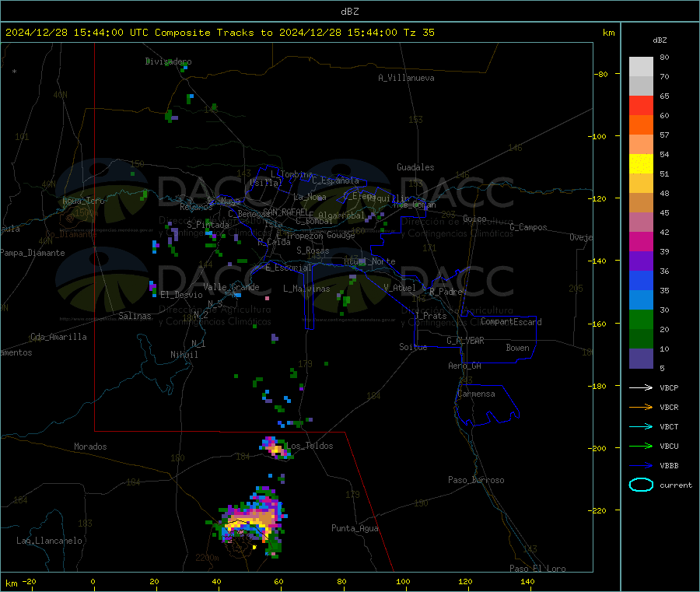This screenshot has height=592, width=700.
Task: Select the light gray 70-80 dBZ swatch
Action: coord(641,67)
